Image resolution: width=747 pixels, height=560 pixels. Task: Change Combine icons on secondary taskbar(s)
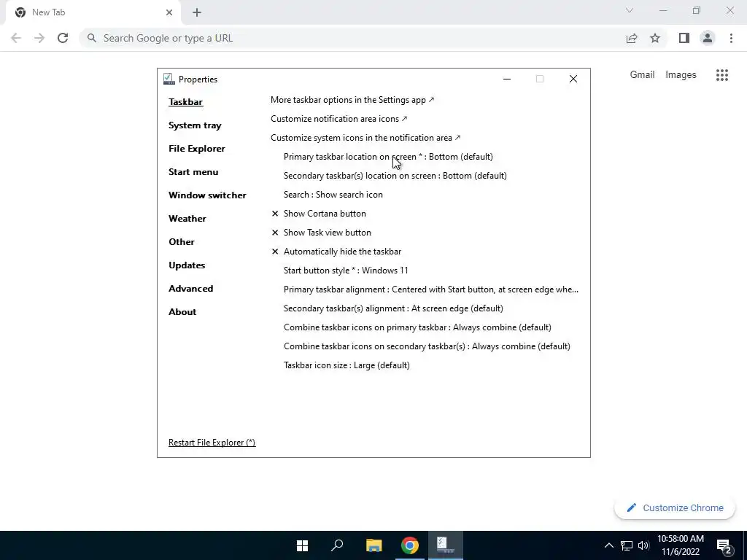(427, 346)
